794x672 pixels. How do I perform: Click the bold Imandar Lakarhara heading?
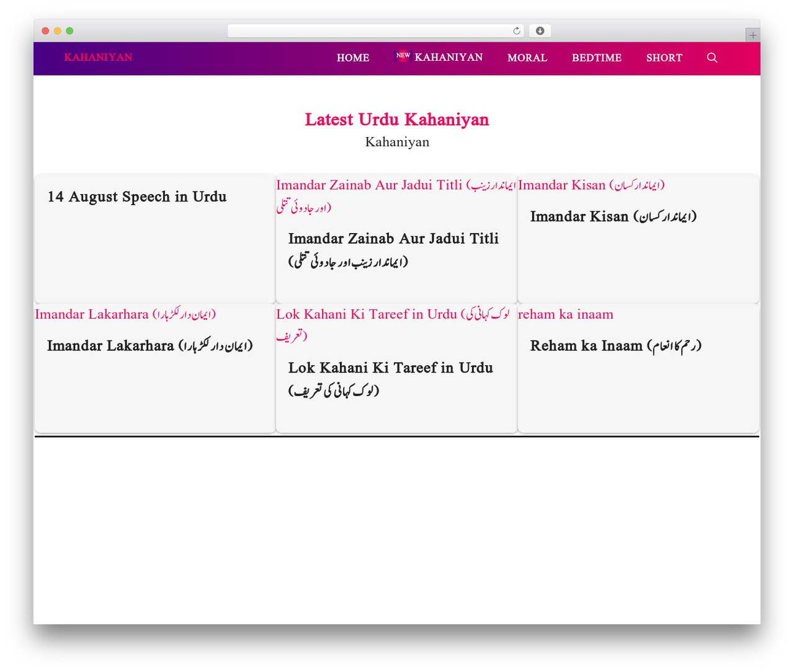pos(150,345)
